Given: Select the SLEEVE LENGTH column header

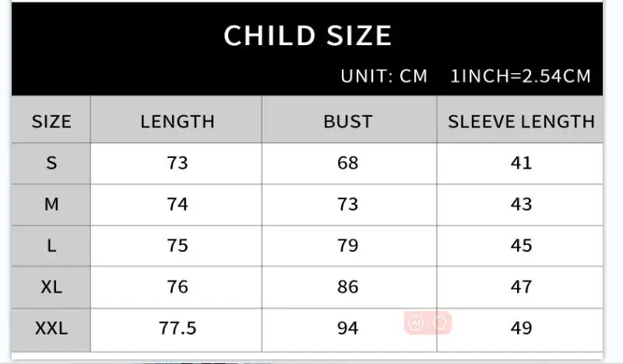Looking at the screenshot, I should (520, 120).
